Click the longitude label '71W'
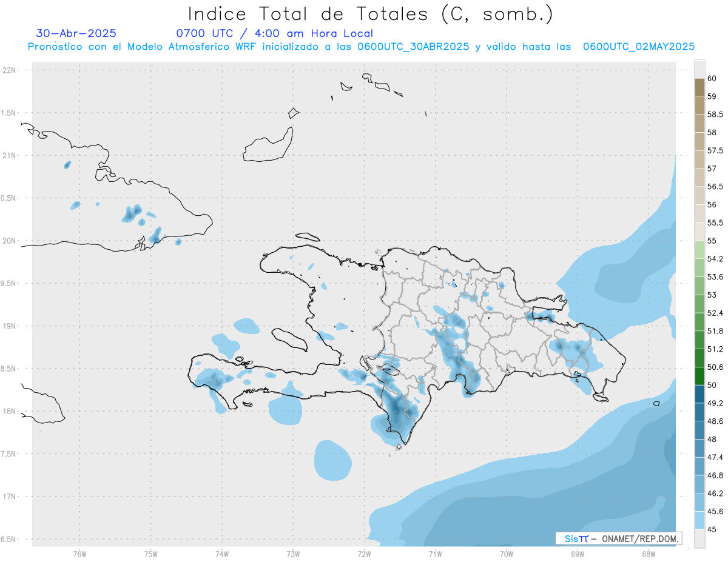 click(x=435, y=554)
